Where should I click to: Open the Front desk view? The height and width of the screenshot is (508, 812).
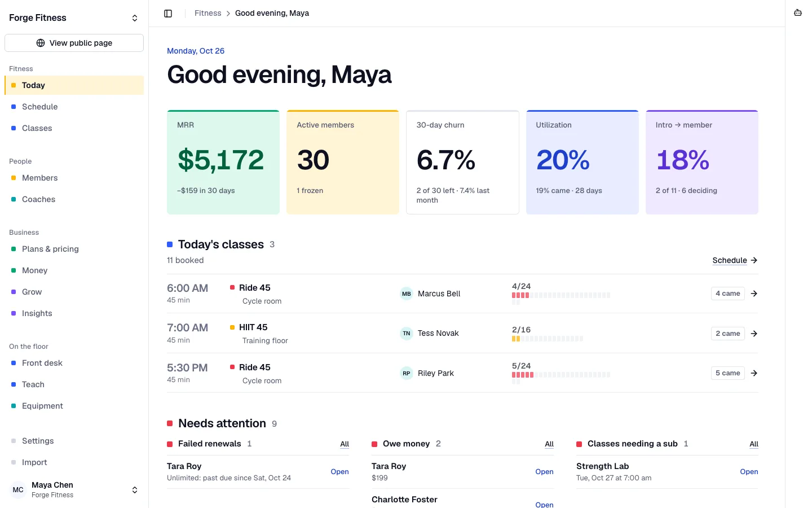click(74, 363)
